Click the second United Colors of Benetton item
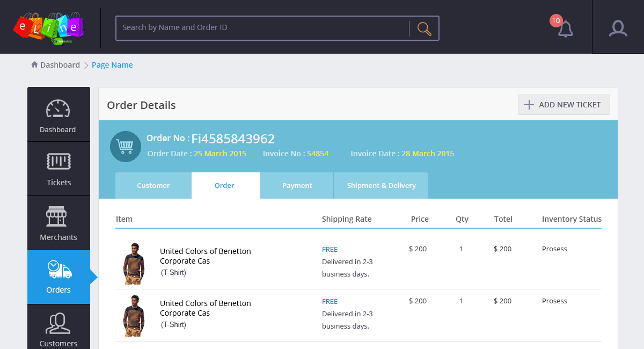644x349 pixels. tap(206, 308)
